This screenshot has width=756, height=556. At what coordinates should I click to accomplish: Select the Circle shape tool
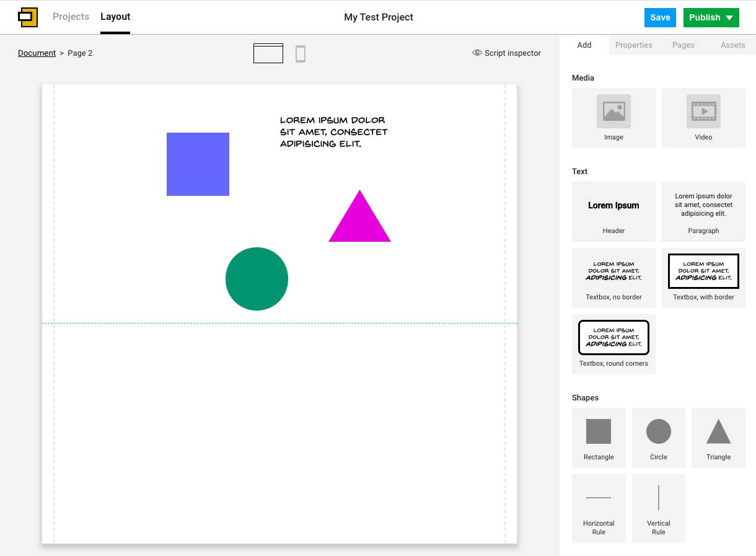pos(658,437)
